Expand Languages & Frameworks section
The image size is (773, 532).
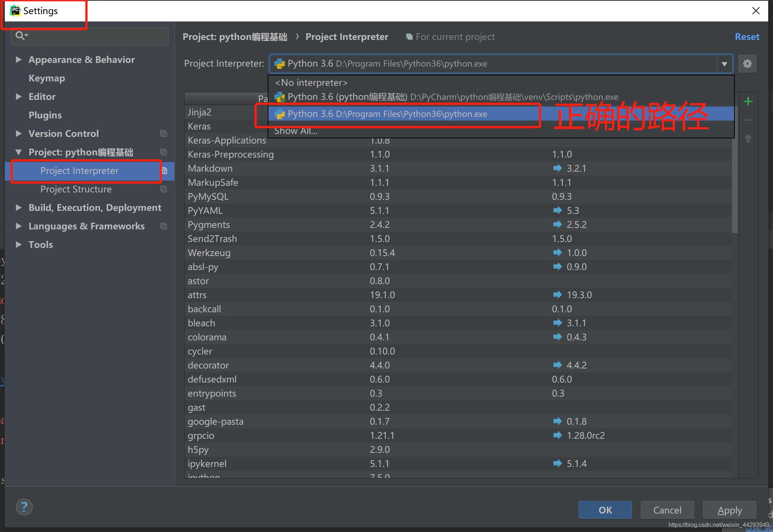(x=19, y=226)
